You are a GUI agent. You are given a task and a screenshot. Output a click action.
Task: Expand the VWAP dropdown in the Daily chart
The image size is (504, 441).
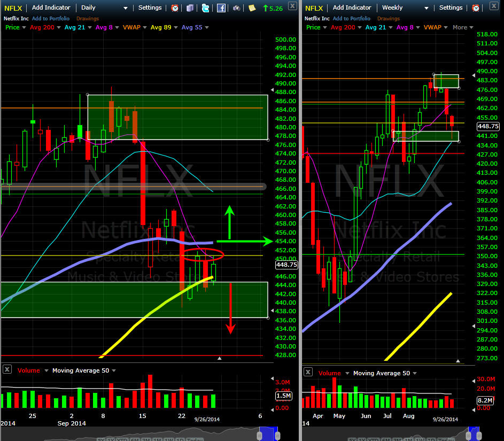[x=145, y=28]
